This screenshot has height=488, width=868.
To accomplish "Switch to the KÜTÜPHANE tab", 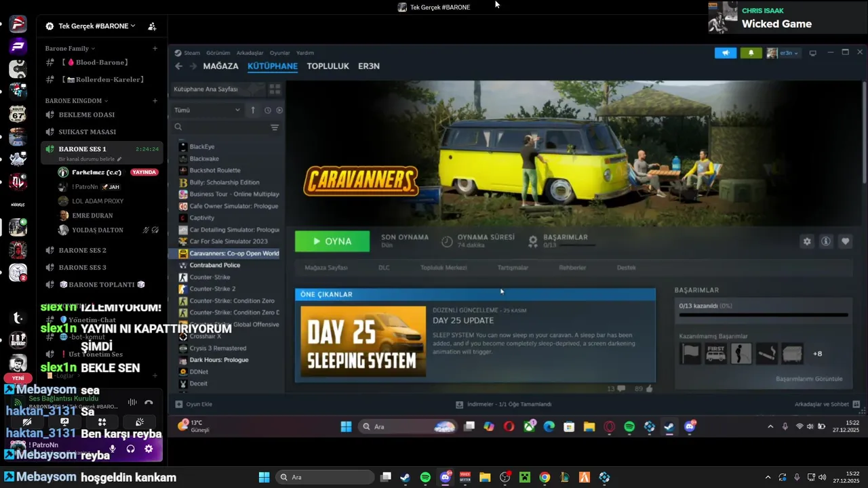I will 273,66.
